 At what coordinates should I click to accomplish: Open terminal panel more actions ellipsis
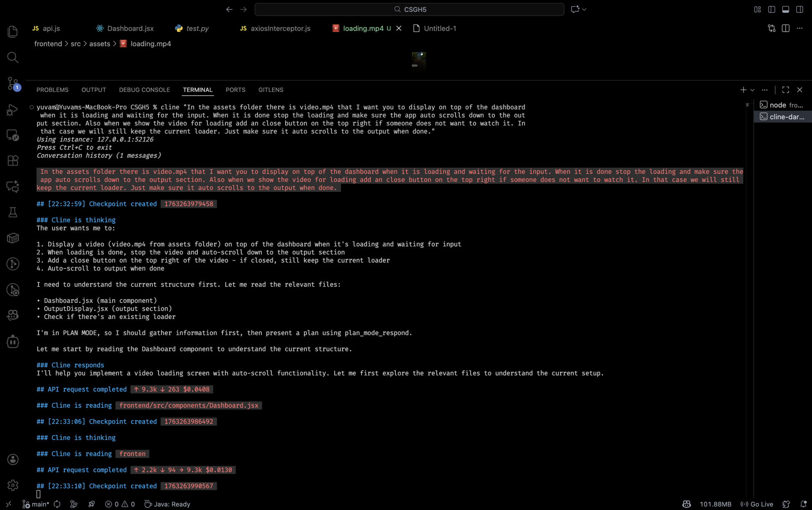[764, 90]
